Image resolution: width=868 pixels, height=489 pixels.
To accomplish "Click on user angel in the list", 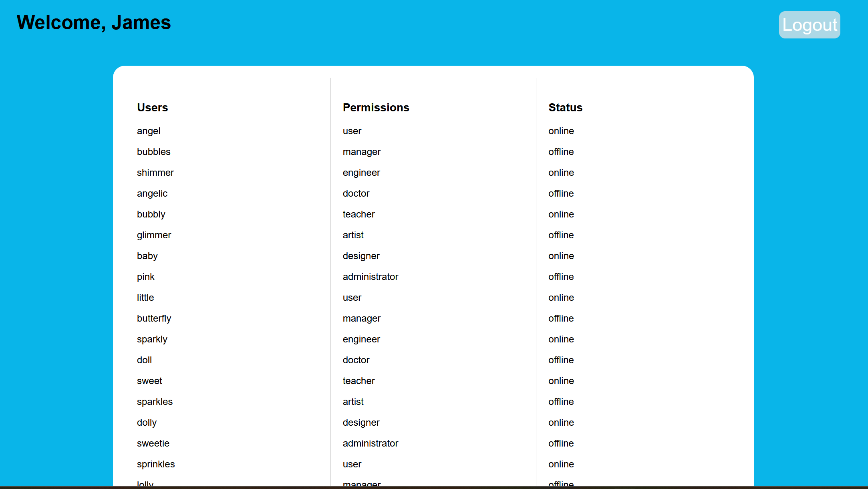I will [149, 131].
